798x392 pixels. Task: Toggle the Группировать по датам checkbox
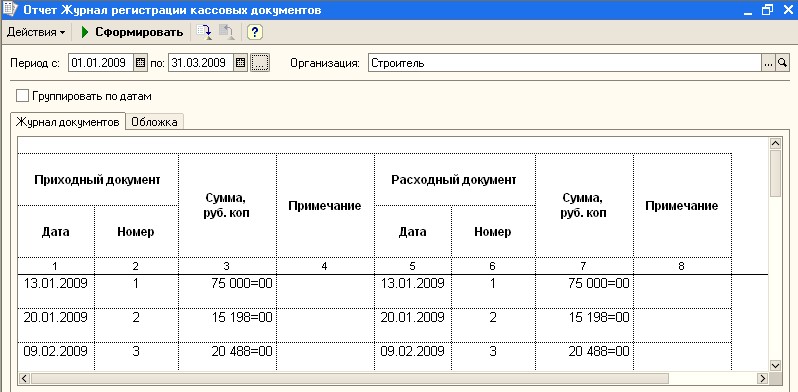tap(22, 96)
